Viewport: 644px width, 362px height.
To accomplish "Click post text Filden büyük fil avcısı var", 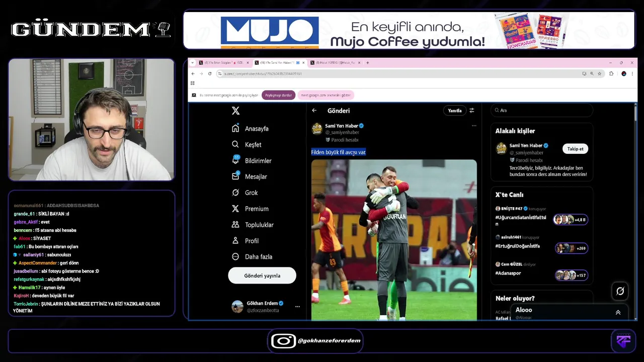I will (x=338, y=152).
